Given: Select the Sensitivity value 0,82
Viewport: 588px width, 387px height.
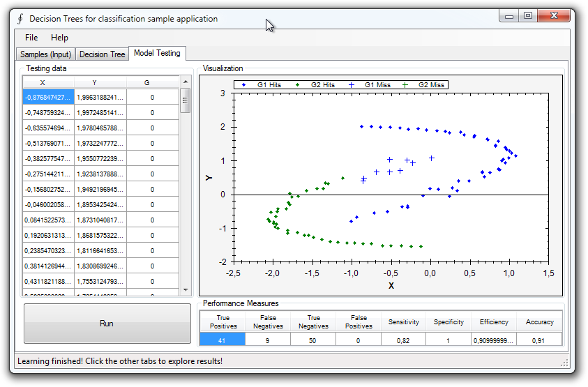Looking at the screenshot, I should 403,340.
